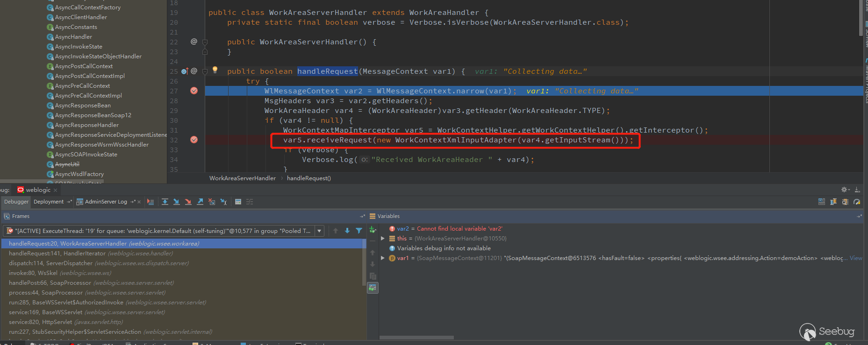Viewport: 868px width, 345px height.
Task: Expand the 'this' variable node
Action: point(383,239)
